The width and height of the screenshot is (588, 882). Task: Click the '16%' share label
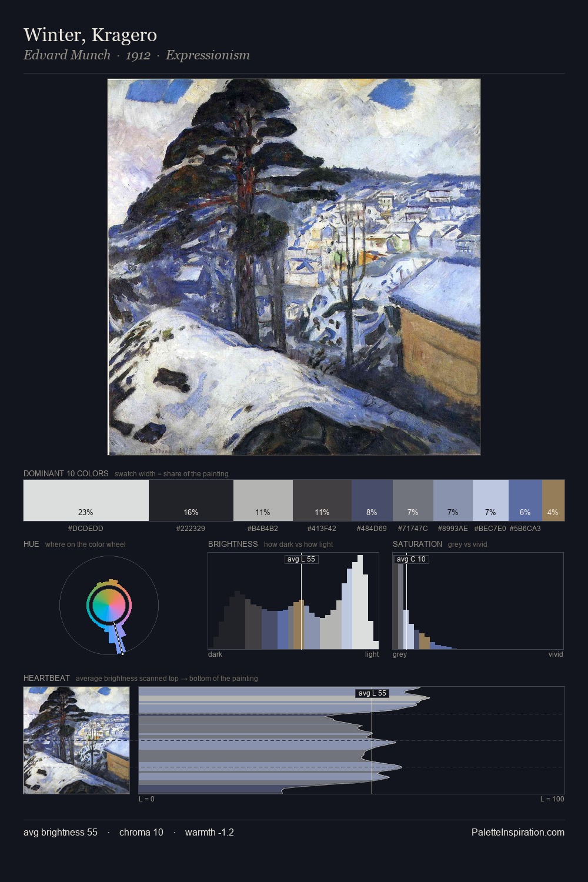click(191, 512)
